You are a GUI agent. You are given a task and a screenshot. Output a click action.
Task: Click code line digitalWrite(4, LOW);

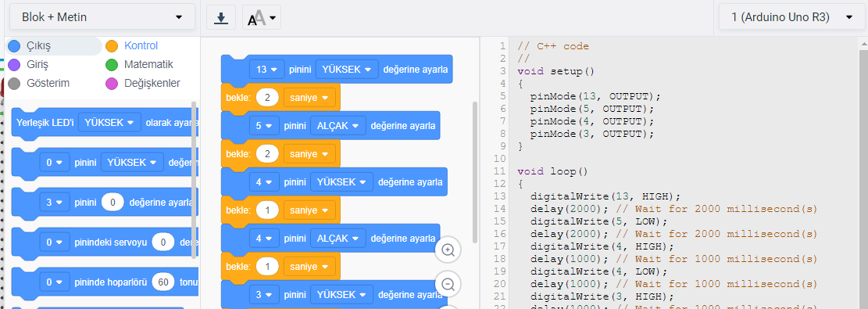point(598,271)
